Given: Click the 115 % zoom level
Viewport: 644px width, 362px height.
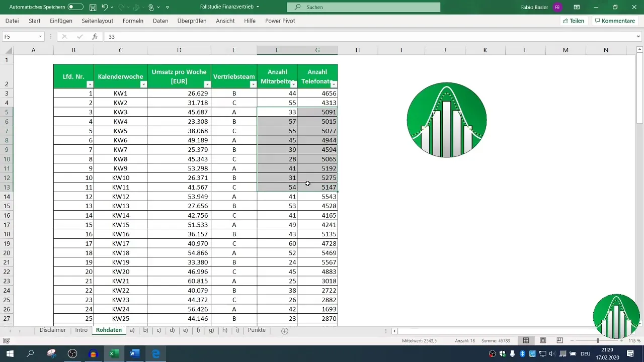Looking at the screenshot, I should pyautogui.click(x=634, y=341).
